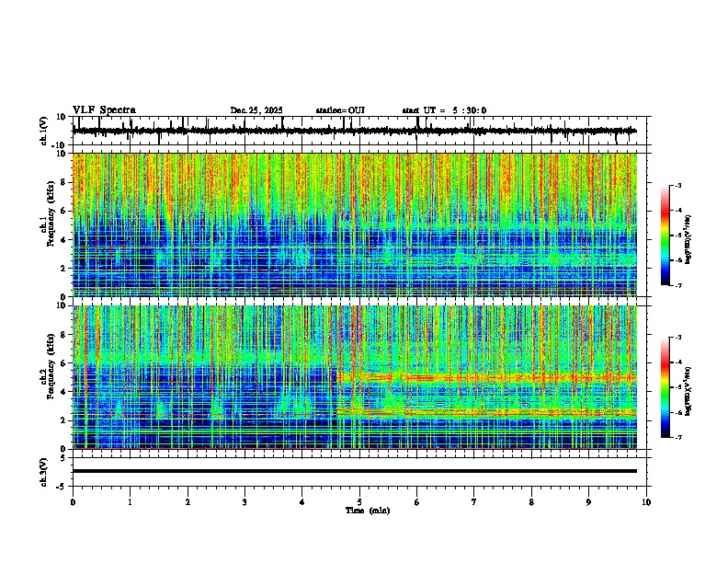Click the "2" kHz tick of ch.2 spectrogram
This screenshot has width=728, height=563.
[63, 420]
